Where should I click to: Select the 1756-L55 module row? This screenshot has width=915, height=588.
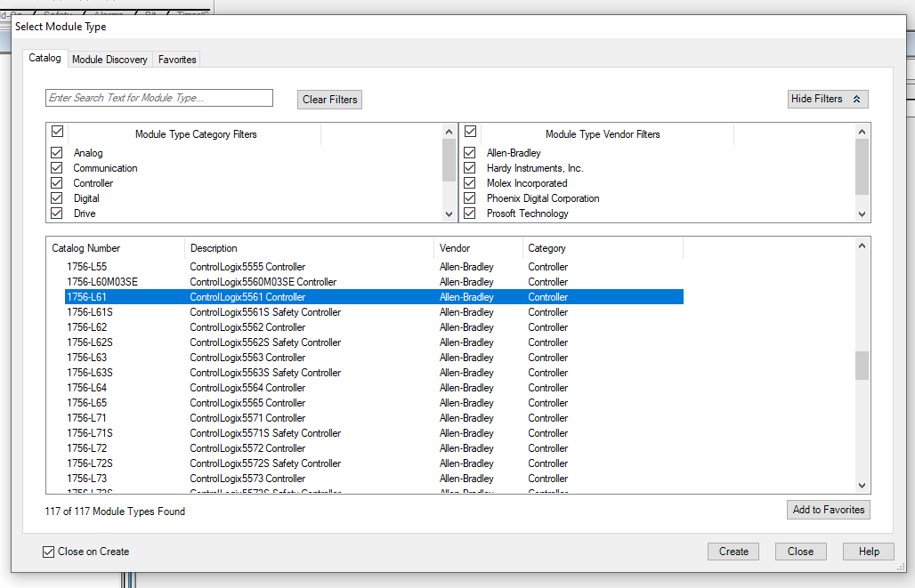point(374,267)
